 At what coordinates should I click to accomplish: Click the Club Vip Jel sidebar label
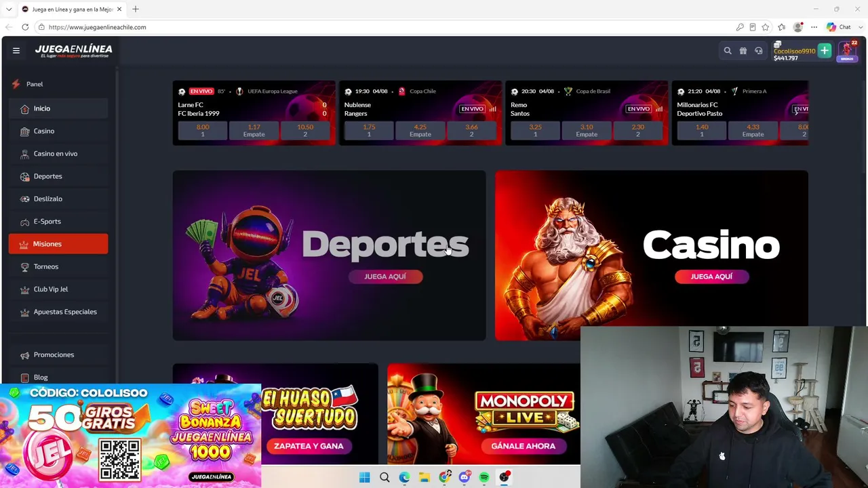51,289
